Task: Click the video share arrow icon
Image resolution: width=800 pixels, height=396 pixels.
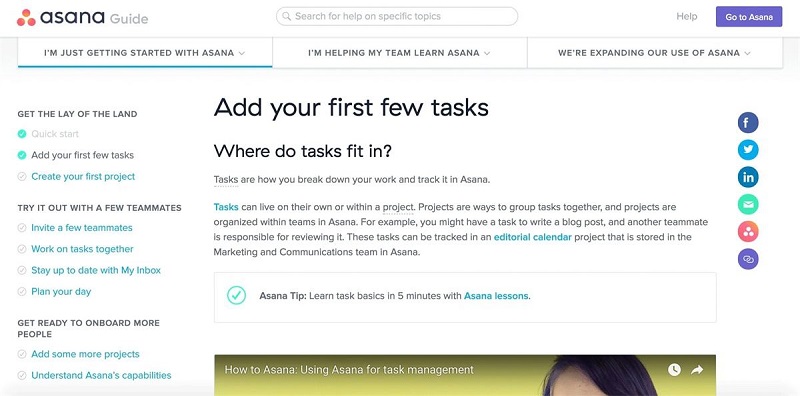Action: pyautogui.click(x=697, y=369)
